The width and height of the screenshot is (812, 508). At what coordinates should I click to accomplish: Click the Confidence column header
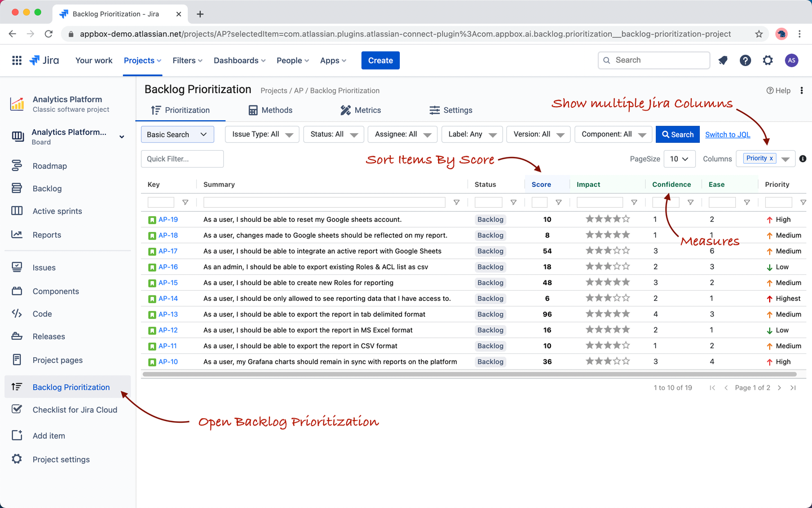[x=672, y=185]
